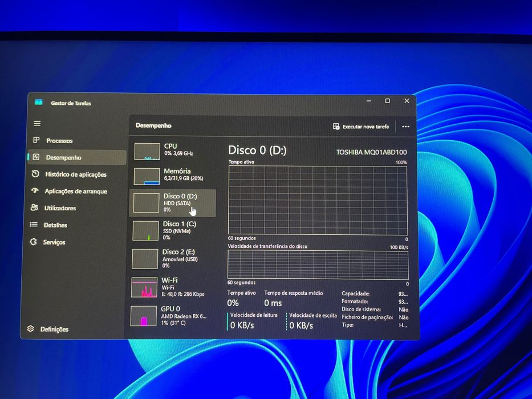Select the Memória mini graph thumbnail
The height and width of the screenshot is (399, 532).
pyautogui.click(x=147, y=177)
